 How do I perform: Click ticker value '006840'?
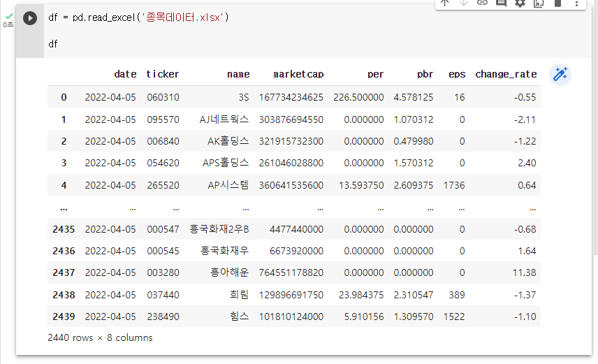click(x=163, y=141)
